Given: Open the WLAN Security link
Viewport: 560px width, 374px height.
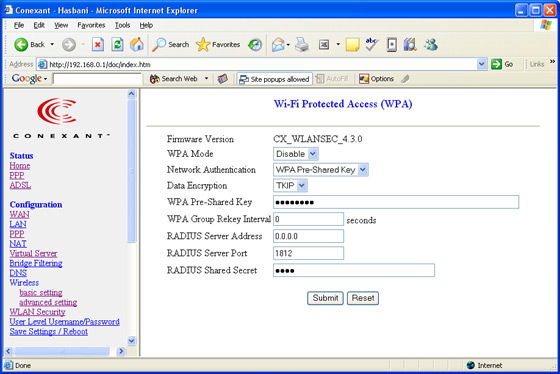Looking at the screenshot, I should pyautogui.click(x=38, y=312).
